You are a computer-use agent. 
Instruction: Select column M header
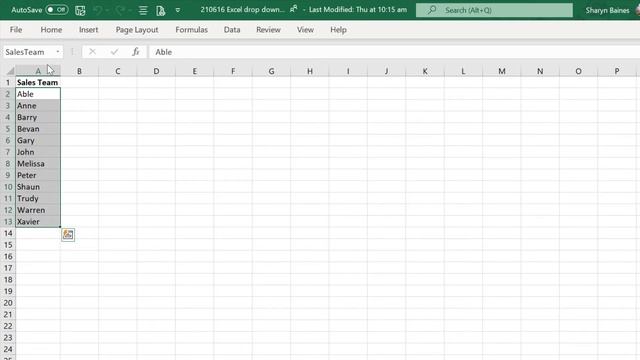click(x=502, y=71)
